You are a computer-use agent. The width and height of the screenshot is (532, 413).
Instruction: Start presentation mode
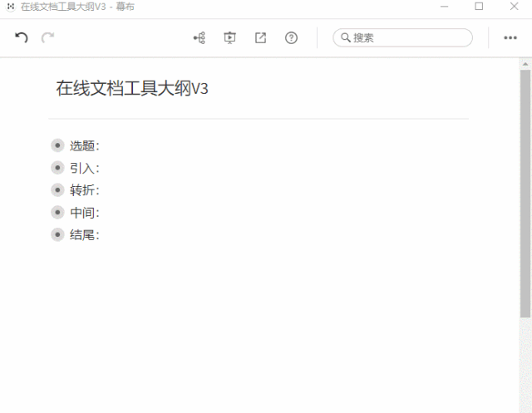click(x=229, y=37)
